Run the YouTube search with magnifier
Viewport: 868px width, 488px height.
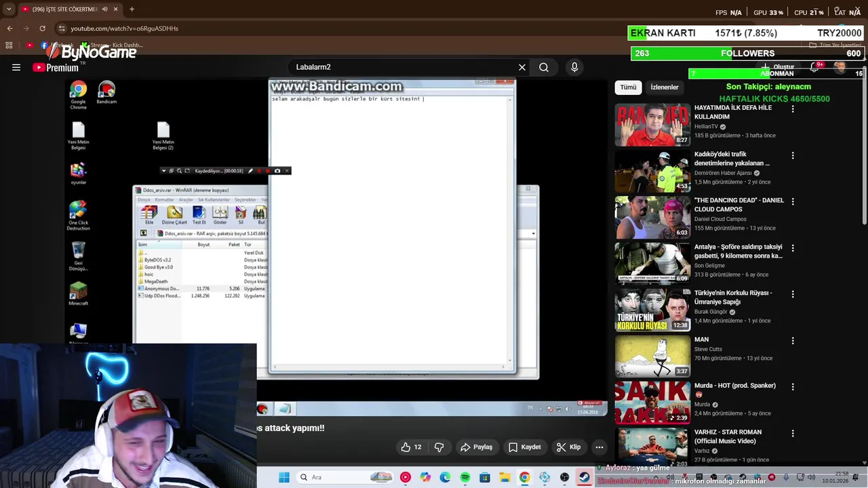544,67
